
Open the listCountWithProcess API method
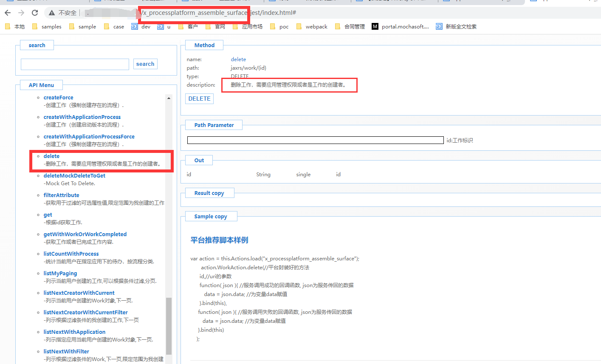[71, 254]
